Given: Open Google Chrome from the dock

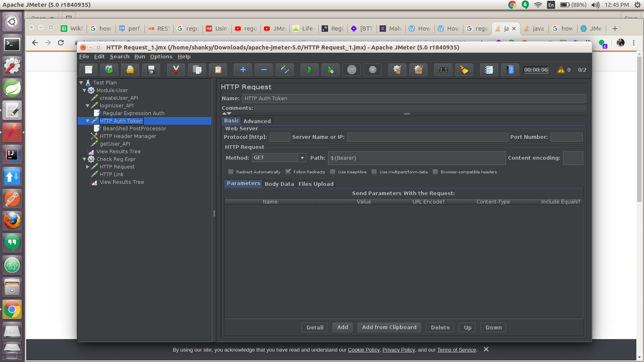Looking at the screenshot, I should tap(12, 309).
